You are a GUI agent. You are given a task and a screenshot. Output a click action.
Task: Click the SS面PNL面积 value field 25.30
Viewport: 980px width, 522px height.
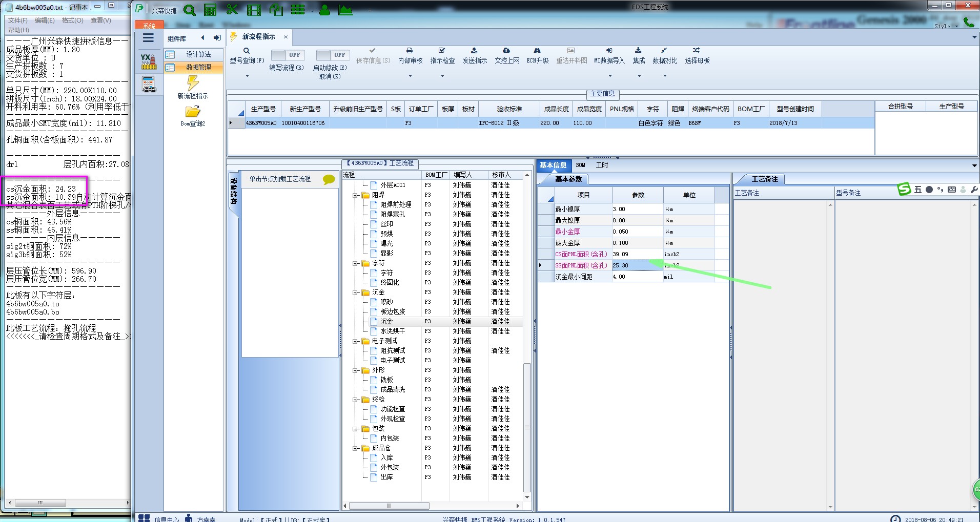coord(637,265)
